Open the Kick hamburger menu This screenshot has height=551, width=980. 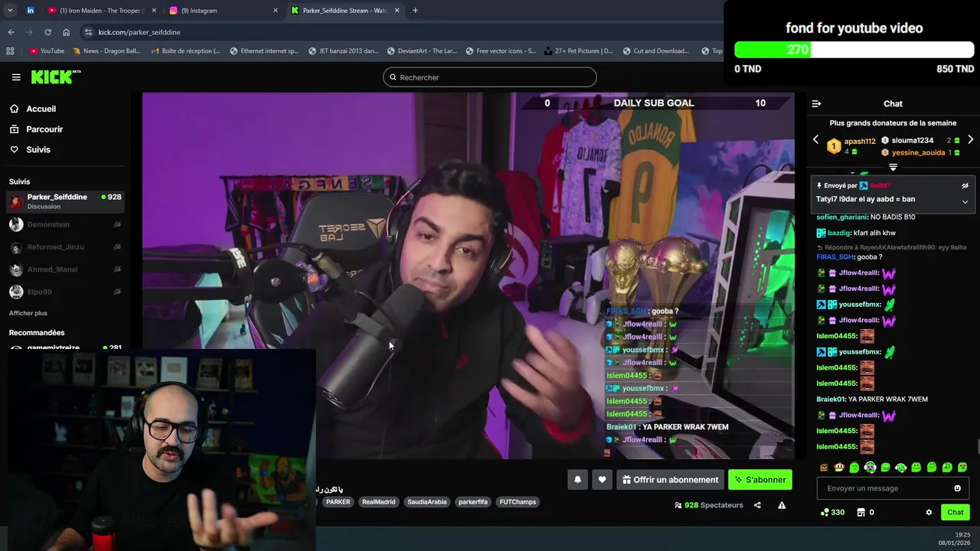coord(16,77)
